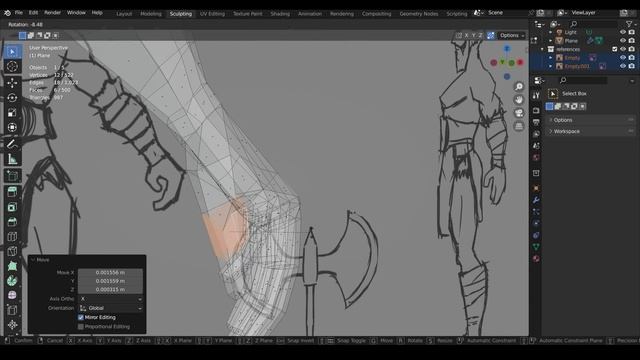This screenshot has height=360, width=640.
Task: Open the Orientation Global dropdown
Action: tap(111, 308)
